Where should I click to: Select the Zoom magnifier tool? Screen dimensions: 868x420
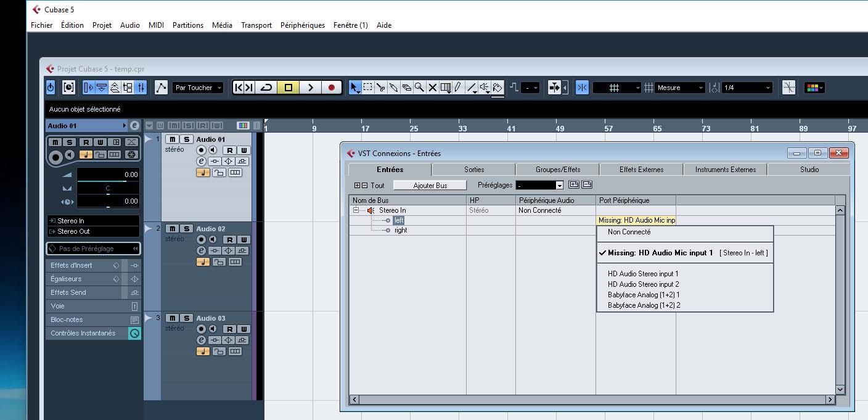point(419,88)
